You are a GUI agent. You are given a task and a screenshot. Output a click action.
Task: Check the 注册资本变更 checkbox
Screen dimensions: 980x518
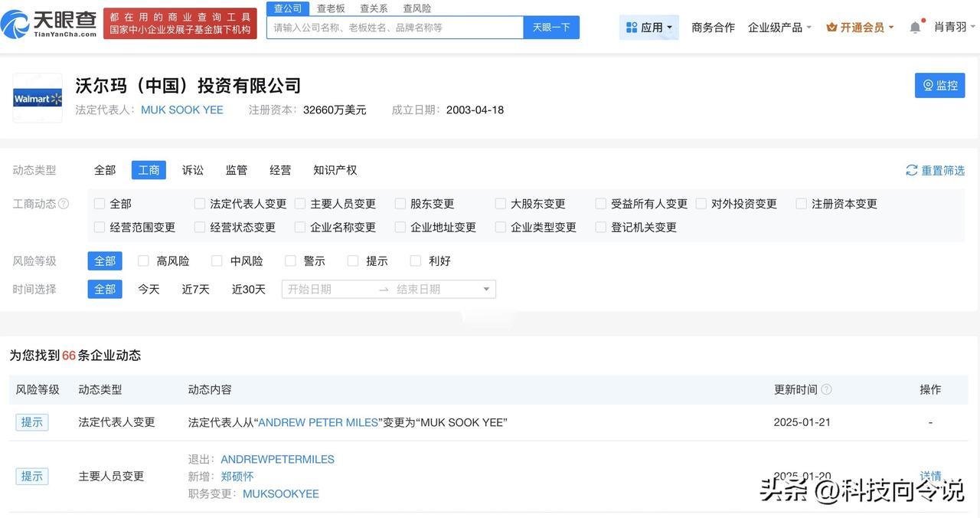tap(802, 204)
